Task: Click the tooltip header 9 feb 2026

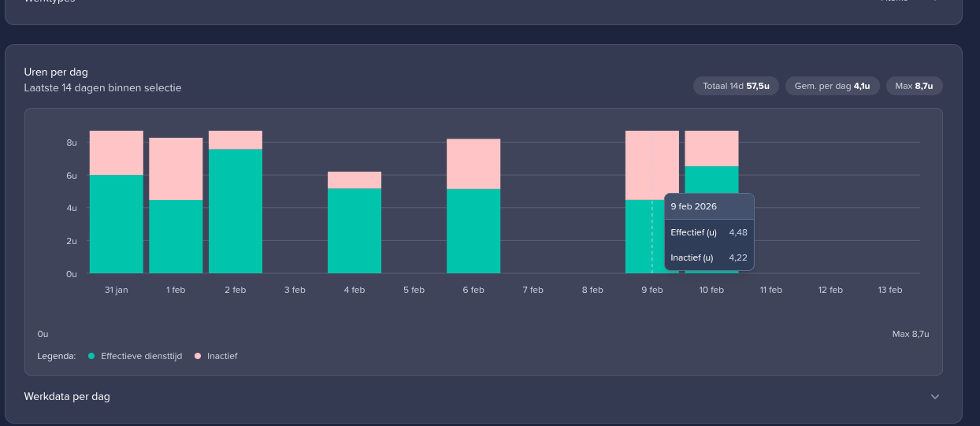Action: pos(693,206)
